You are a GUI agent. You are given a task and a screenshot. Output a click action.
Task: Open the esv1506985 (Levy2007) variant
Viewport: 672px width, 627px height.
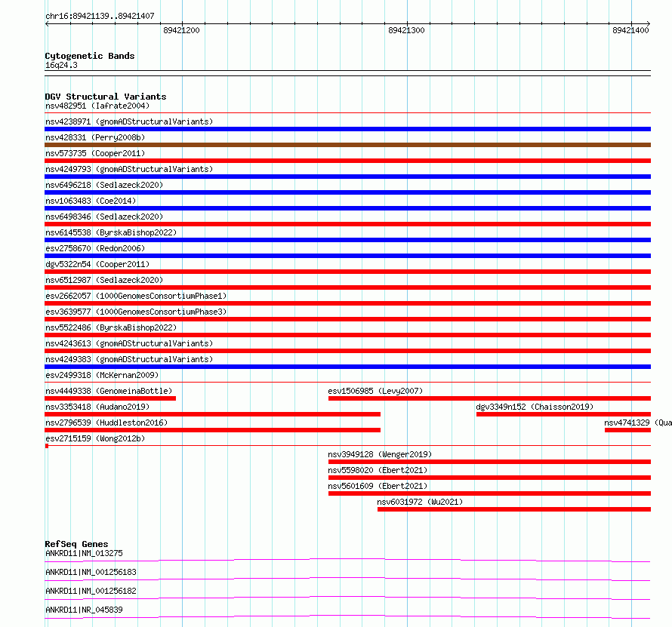(375, 391)
